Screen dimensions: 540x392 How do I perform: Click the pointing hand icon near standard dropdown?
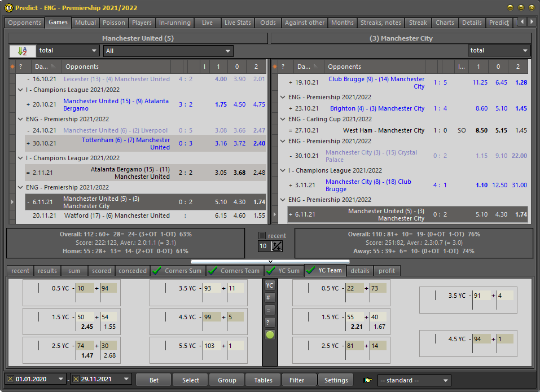[x=368, y=380]
